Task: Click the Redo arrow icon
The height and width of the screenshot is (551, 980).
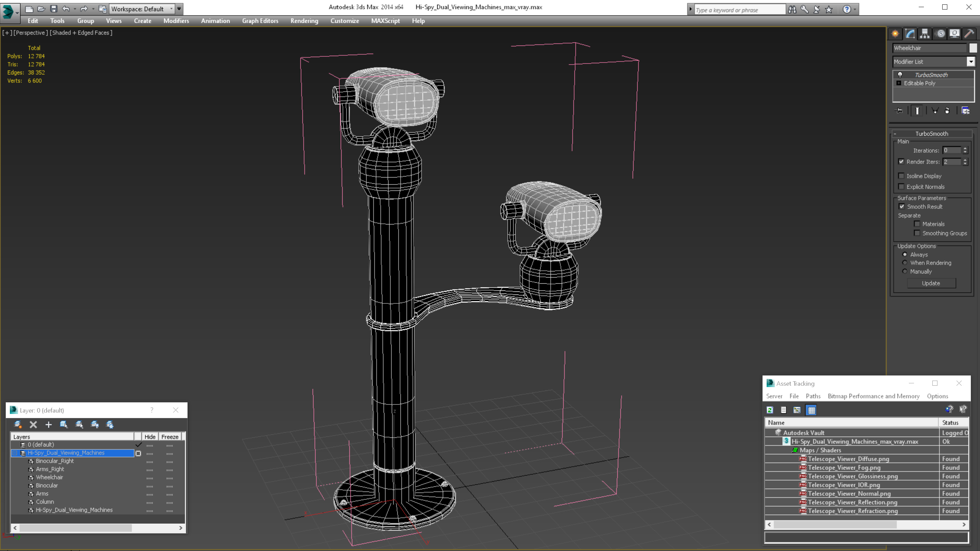Action: [x=84, y=9]
